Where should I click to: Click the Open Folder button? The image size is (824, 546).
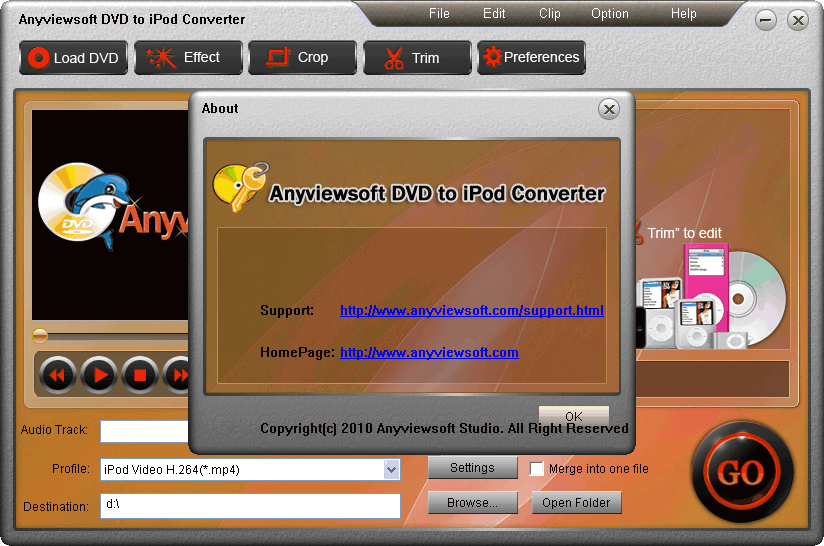tap(576, 503)
